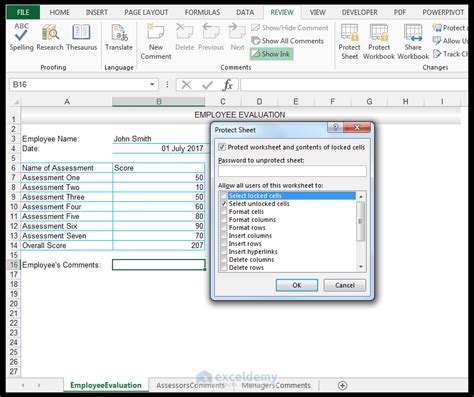The image size is (474, 397).
Task: Select column A header
Action: click(x=67, y=102)
